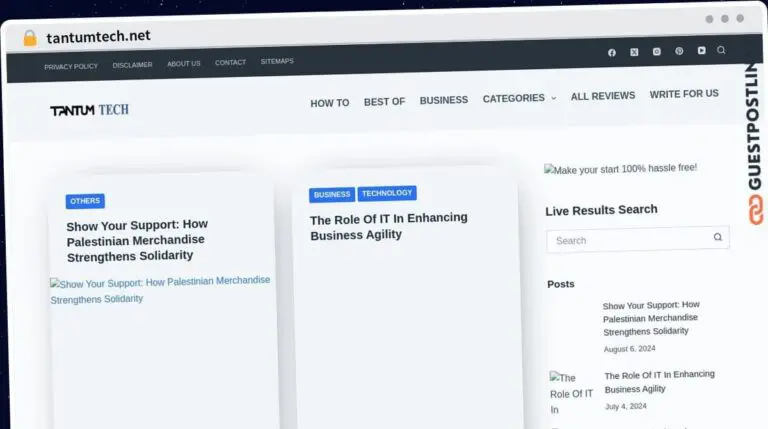Image resolution: width=768 pixels, height=429 pixels.
Task: Open the Facebook social icon
Action: 612,52
